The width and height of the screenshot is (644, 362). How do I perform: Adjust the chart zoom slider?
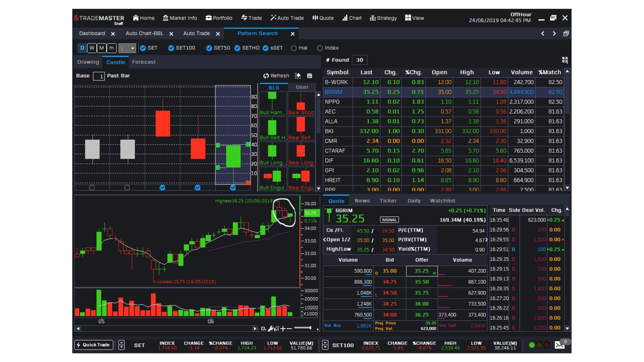point(303,328)
